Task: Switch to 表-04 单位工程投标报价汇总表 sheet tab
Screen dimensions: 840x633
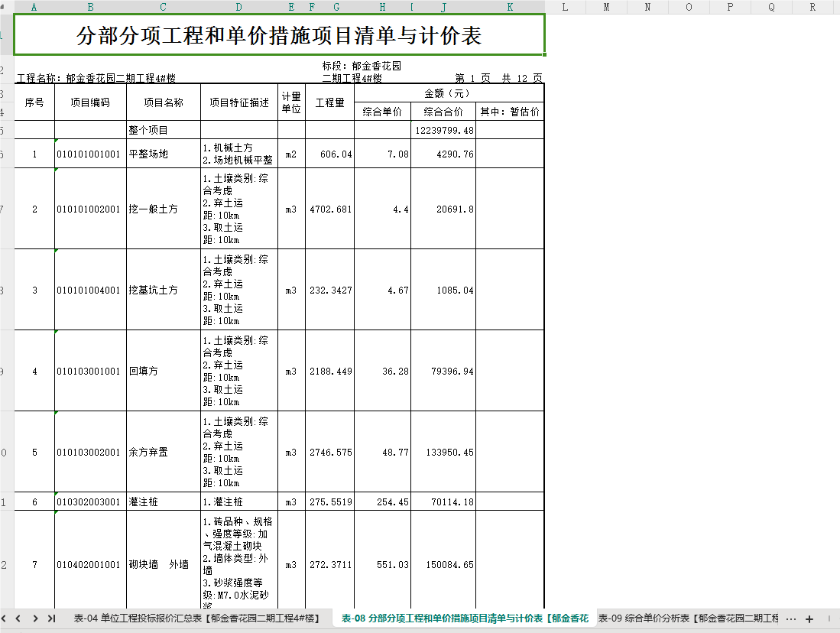Action: (196, 618)
